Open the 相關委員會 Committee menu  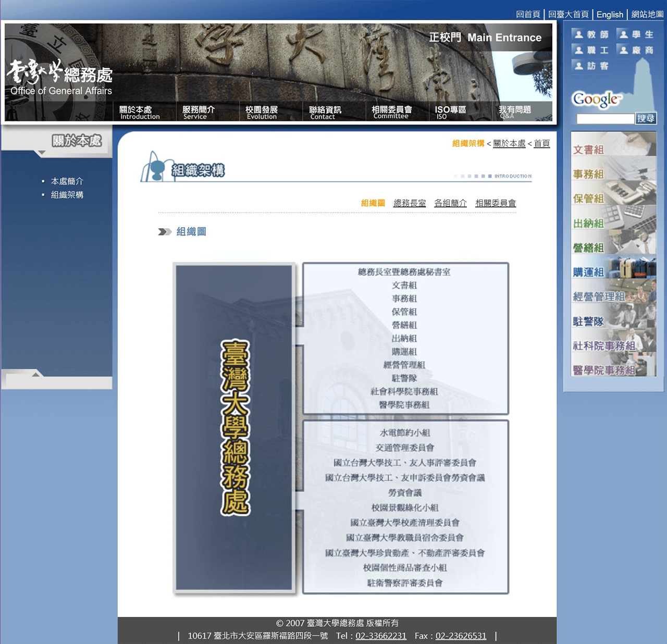[x=392, y=112]
